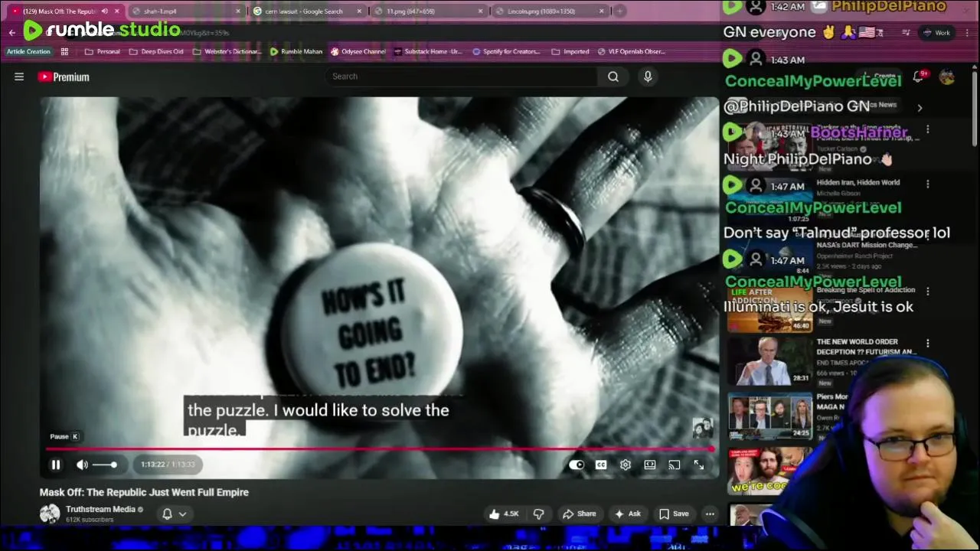Expand notification dropdown next to channel bell
980x551 pixels.
182,514
